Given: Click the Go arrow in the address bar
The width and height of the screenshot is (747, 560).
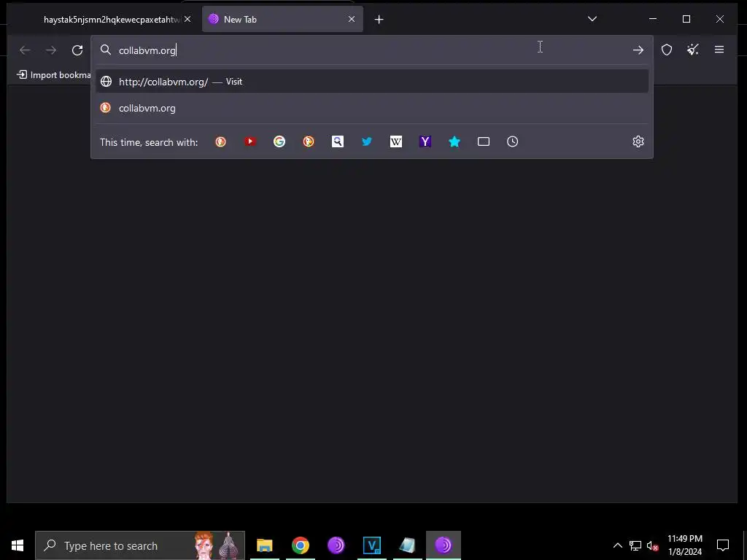Looking at the screenshot, I should point(638,50).
